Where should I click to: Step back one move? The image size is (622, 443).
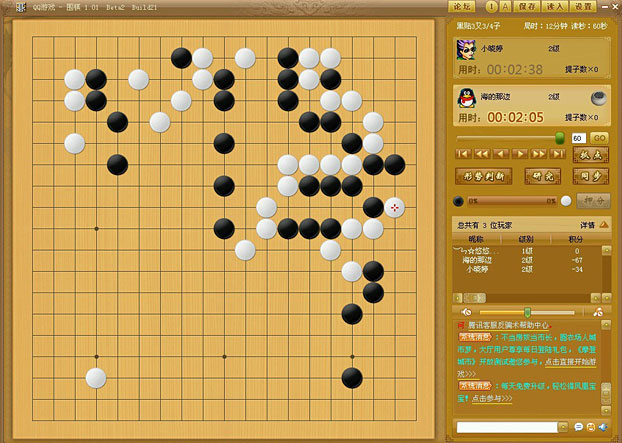click(502, 154)
